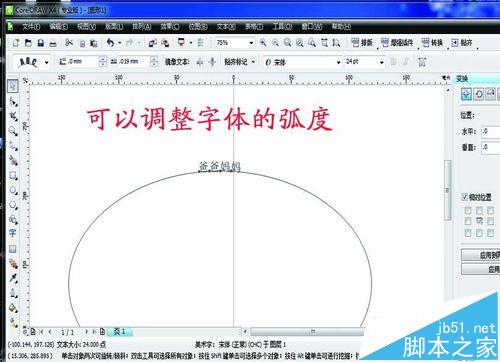Click the Print icon in toolbar

[53, 43]
